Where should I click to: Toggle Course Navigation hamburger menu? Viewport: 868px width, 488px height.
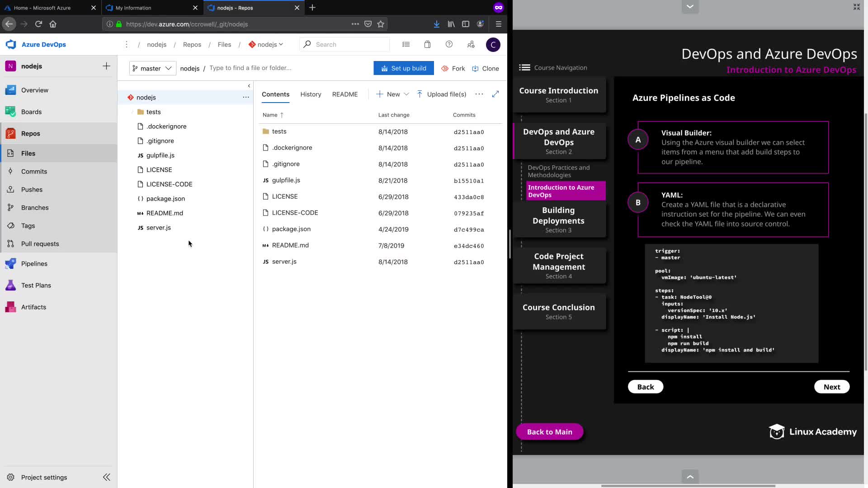(x=524, y=68)
